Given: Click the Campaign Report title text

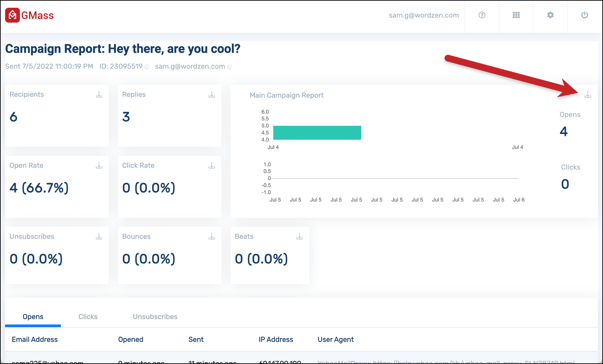Looking at the screenshot, I should (123, 49).
